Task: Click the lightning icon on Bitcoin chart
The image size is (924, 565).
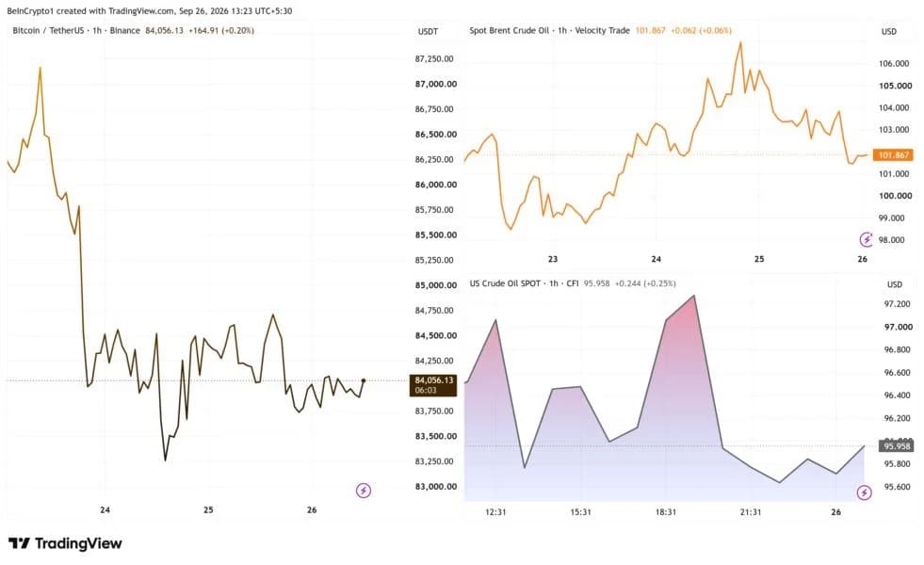Action: click(x=364, y=491)
